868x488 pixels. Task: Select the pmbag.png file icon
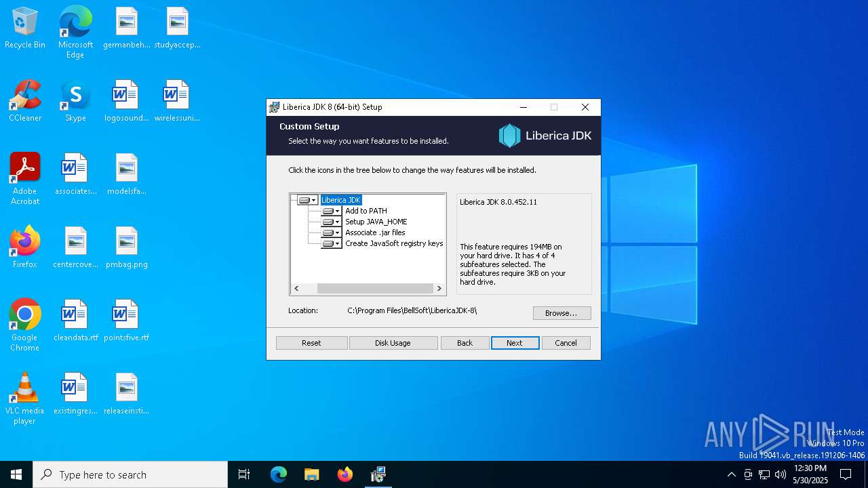tap(127, 248)
